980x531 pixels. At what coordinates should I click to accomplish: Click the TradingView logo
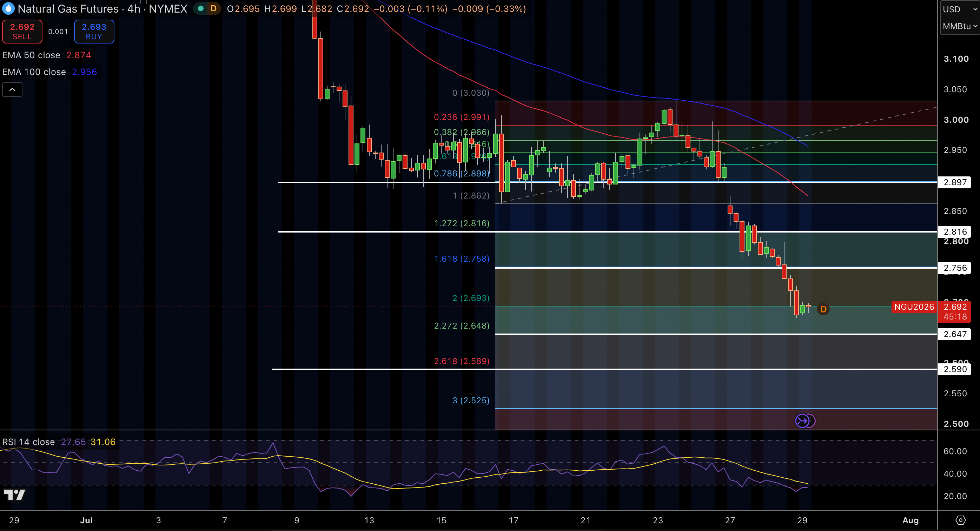point(14,495)
